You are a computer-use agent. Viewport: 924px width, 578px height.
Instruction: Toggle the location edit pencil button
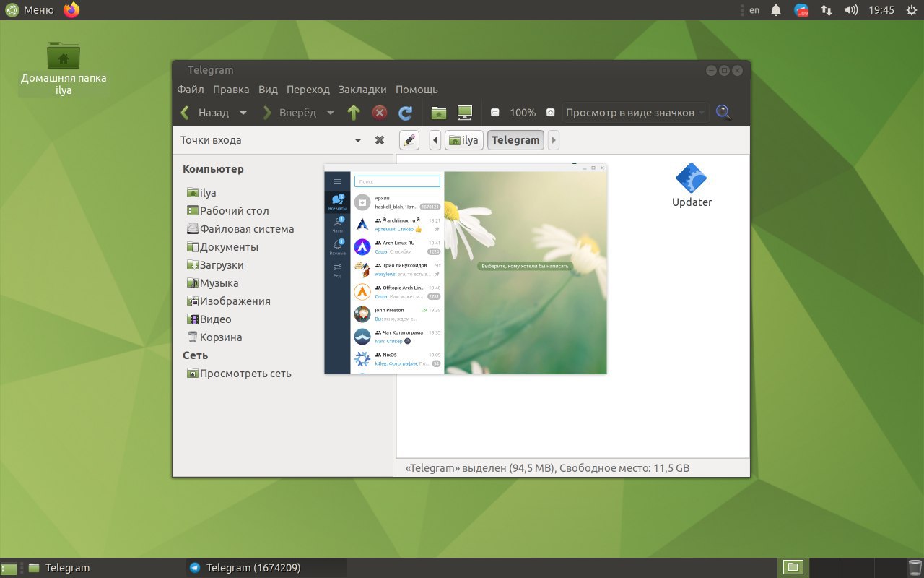point(409,140)
